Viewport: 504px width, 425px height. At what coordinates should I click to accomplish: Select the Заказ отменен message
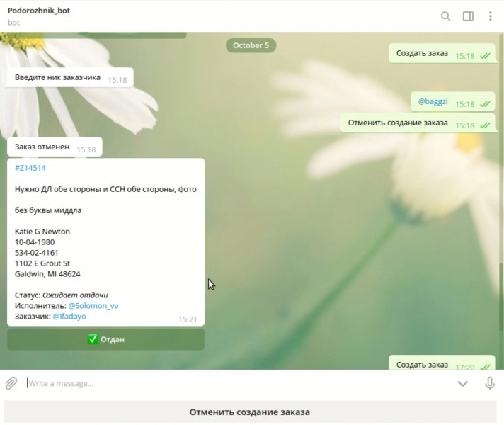click(55, 147)
